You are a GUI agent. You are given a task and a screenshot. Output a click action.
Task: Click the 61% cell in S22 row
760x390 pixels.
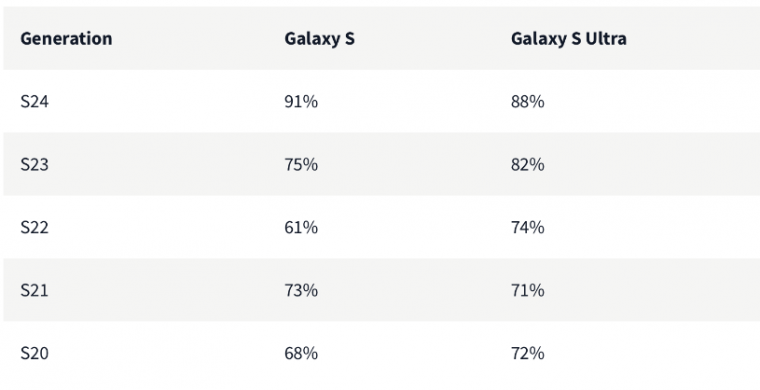pos(301,227)
